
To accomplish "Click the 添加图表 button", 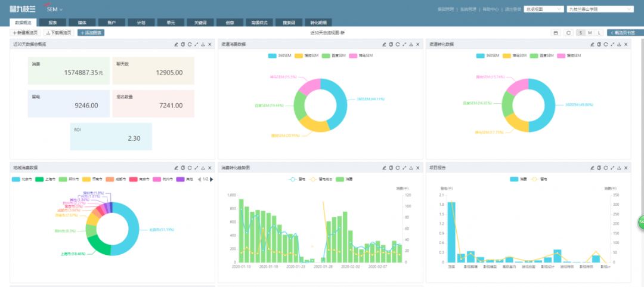I will point(91,33).
